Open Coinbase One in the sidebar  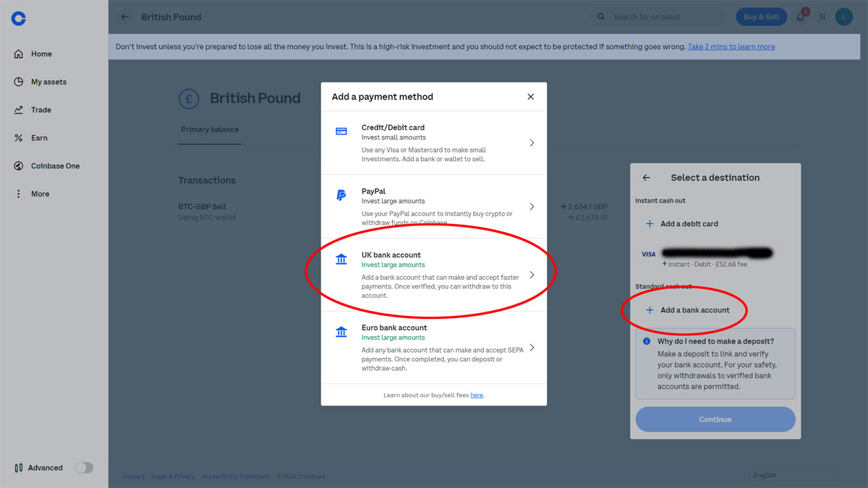(55, 166)
